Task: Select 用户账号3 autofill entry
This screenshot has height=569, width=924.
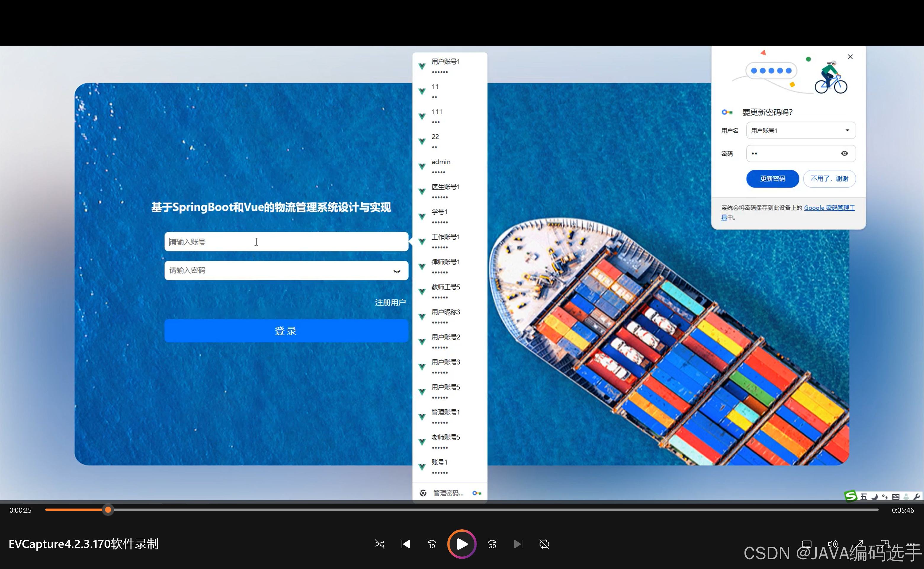Action: 450,367
